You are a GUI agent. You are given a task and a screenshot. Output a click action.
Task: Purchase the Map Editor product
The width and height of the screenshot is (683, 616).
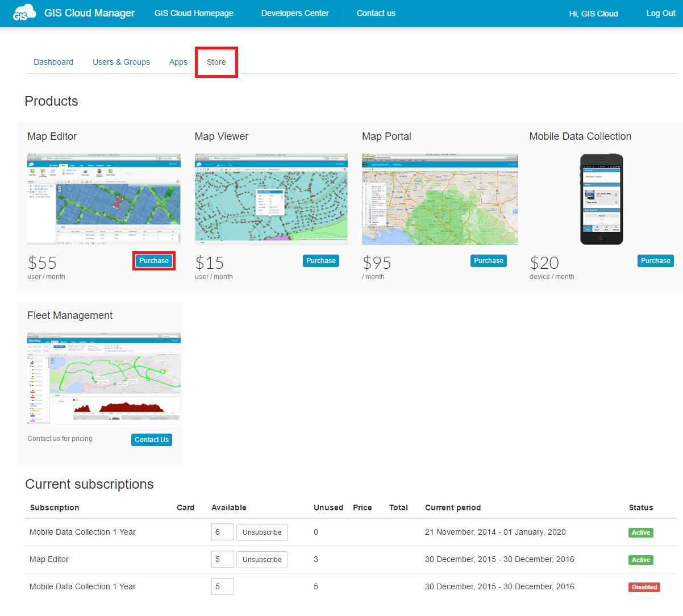(154, 261)
